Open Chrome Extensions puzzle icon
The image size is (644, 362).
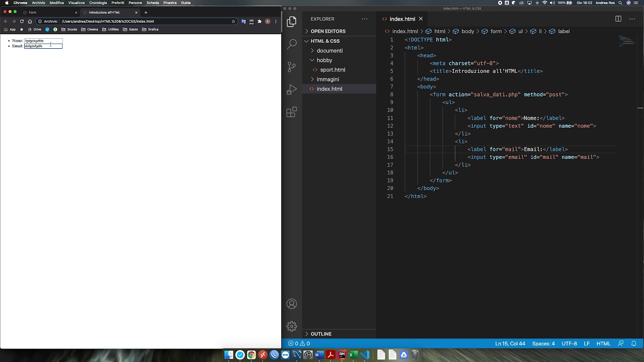pyautogui.click(x=260, y=21)
